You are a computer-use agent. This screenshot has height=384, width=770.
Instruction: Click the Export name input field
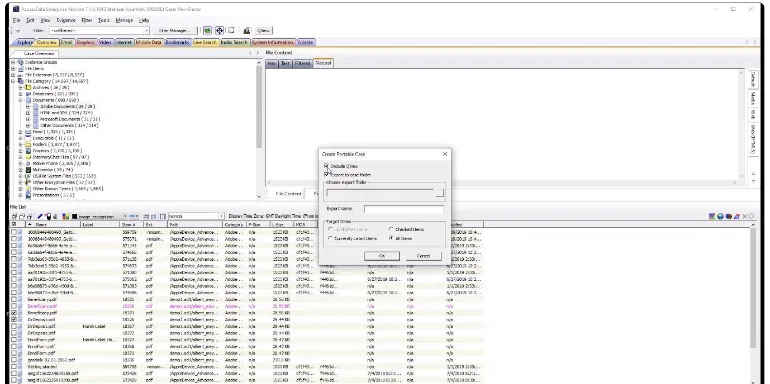click(x=404, y=209)
